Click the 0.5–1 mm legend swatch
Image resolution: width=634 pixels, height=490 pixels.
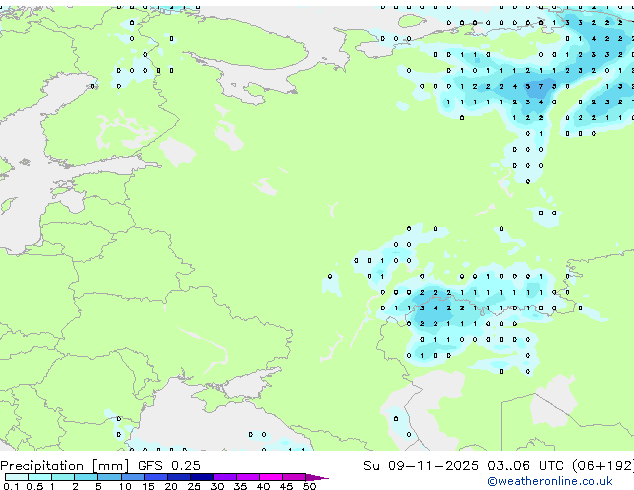[40, 477]
